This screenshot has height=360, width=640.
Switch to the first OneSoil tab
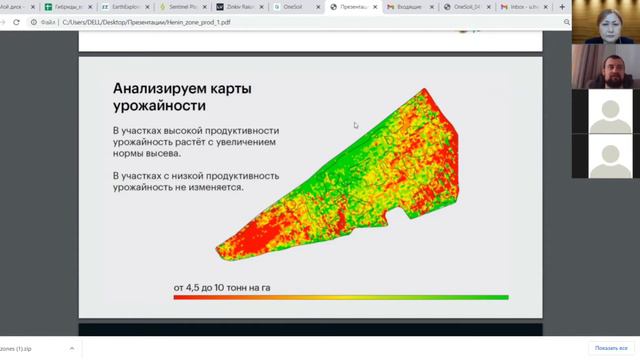(x=294, y=7)
